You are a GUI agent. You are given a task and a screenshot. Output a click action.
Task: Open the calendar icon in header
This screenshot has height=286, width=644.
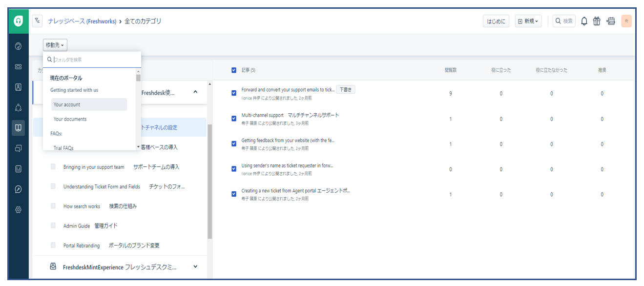[611, 21]
